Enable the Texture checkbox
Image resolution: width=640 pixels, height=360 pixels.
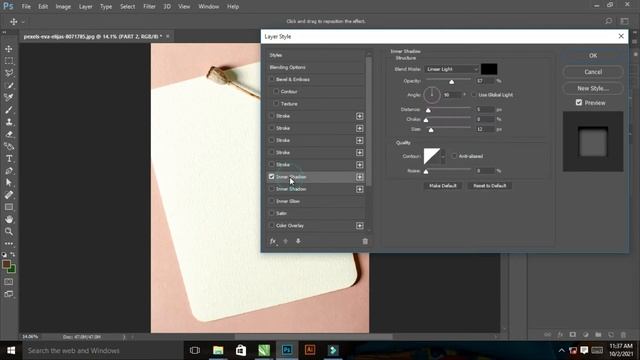pyautogui.click(x=276, y=104)
